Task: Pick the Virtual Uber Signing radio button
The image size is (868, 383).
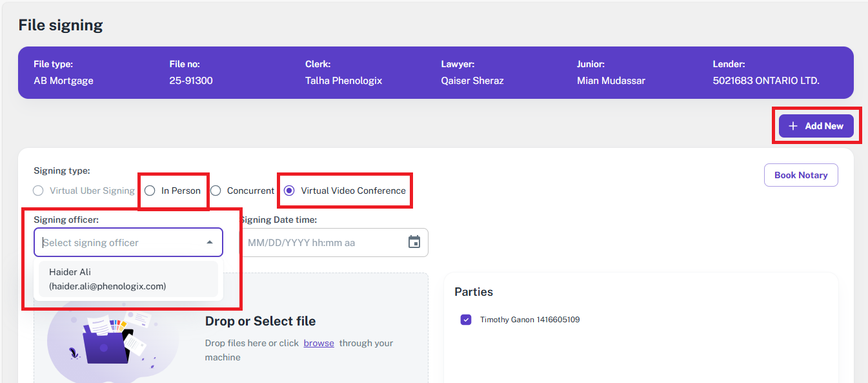Action: click(x=39, y=191)
